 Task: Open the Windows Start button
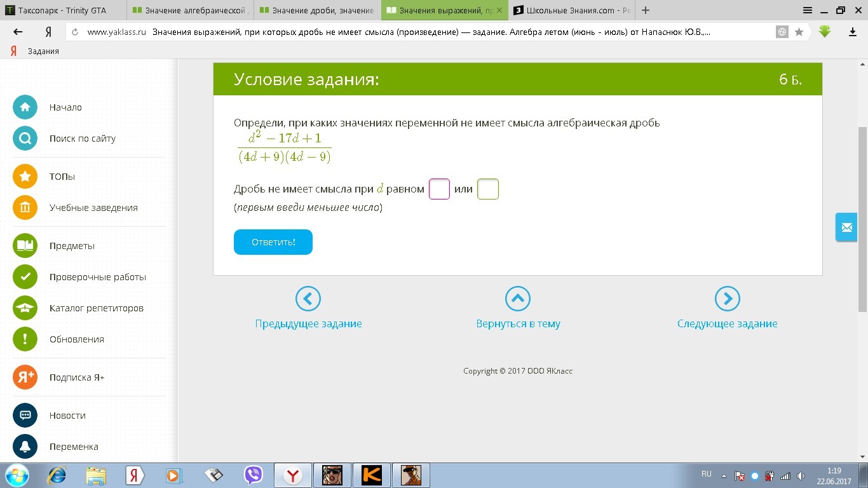coord(17,475)
